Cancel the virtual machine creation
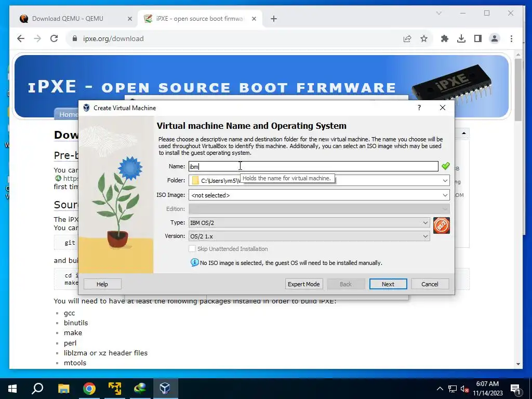Viewport: 532px width, 399px height. click(x=430, y=284)
